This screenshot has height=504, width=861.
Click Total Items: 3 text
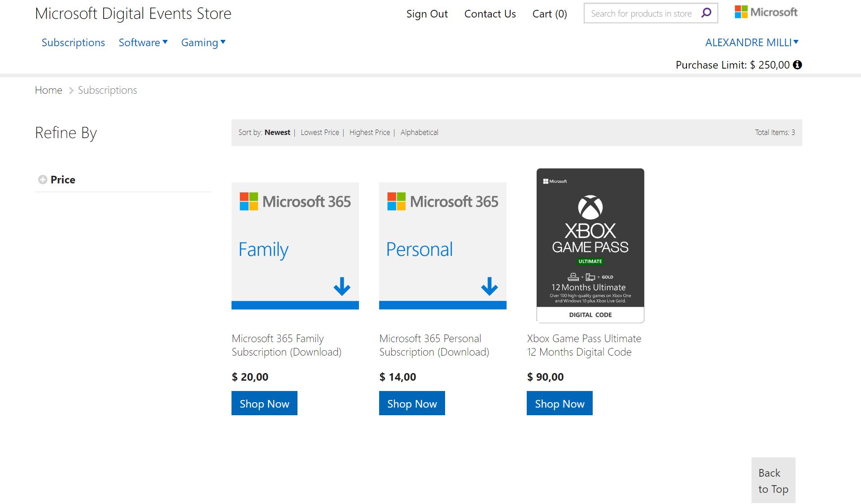[775, 132]
